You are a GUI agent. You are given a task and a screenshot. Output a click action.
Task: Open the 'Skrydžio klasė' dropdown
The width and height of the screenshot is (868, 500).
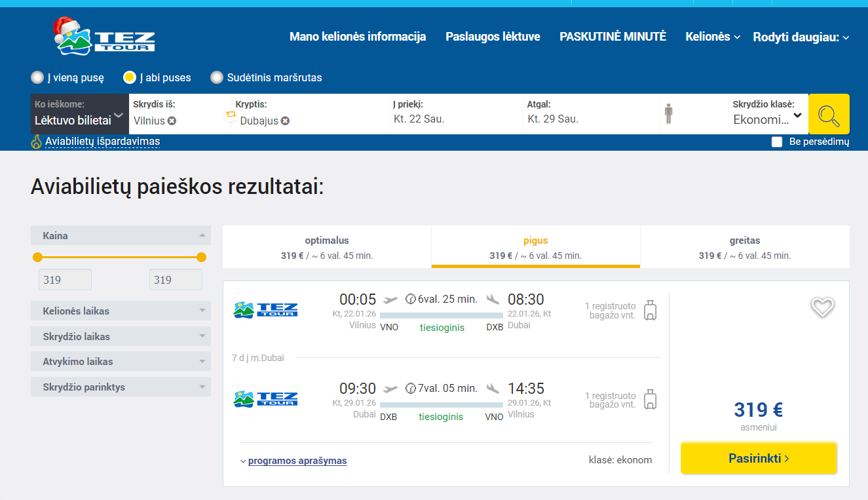click(768, 119)
